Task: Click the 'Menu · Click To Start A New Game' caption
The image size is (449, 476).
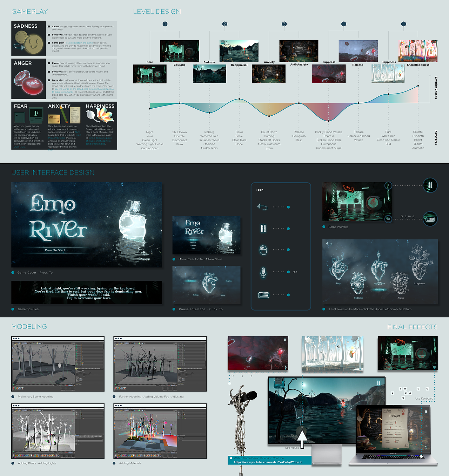Action: pos(200,259)
